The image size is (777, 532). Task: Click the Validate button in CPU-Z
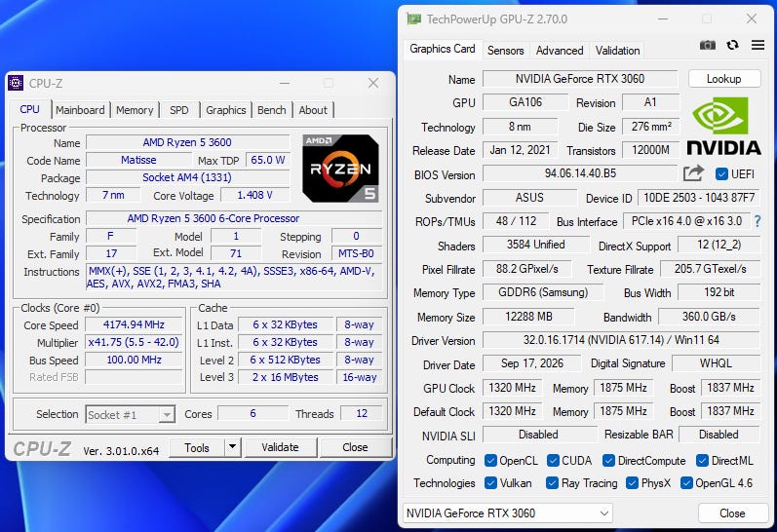(x=280, y=447)
